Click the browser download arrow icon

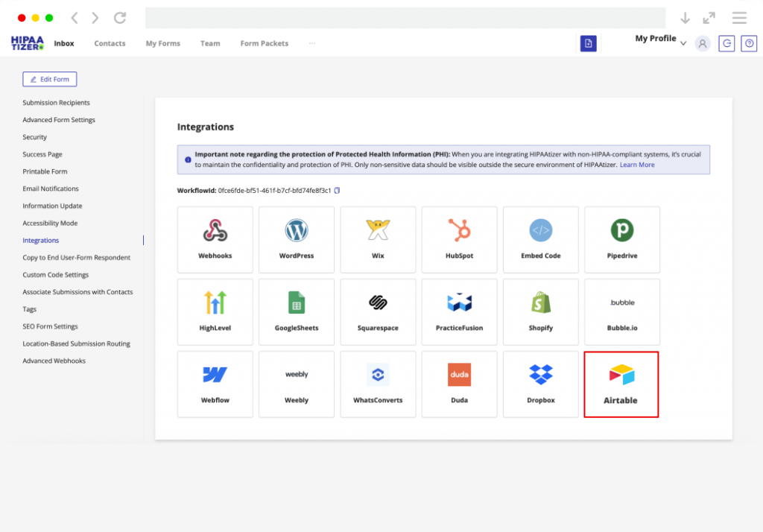[x=685, y=18]
